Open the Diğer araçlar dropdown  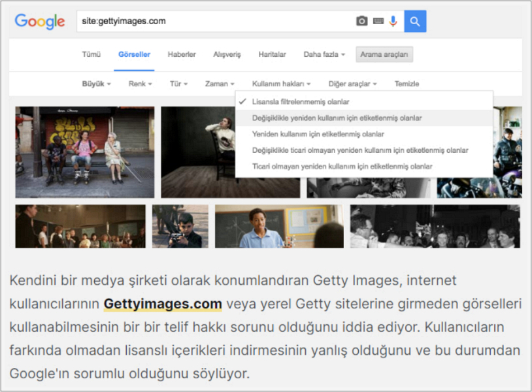pyautogui.click(x=352, y=84)
